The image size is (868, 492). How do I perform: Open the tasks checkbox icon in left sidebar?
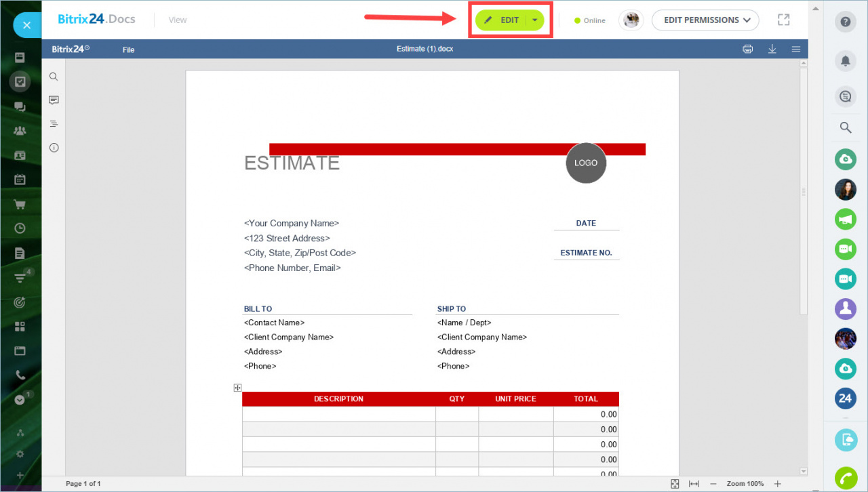coord(20,82)
